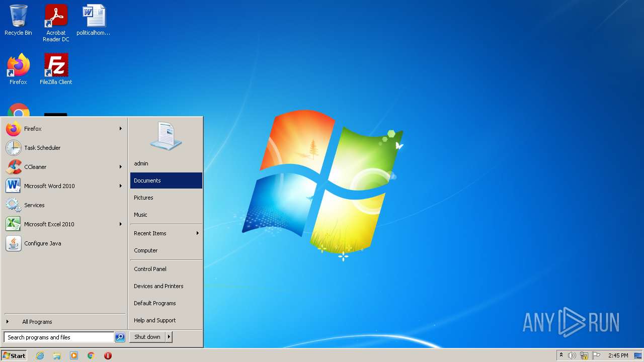Click the Task Scheduler clock icon
644x362 pixels.
(x=14, y=148)
